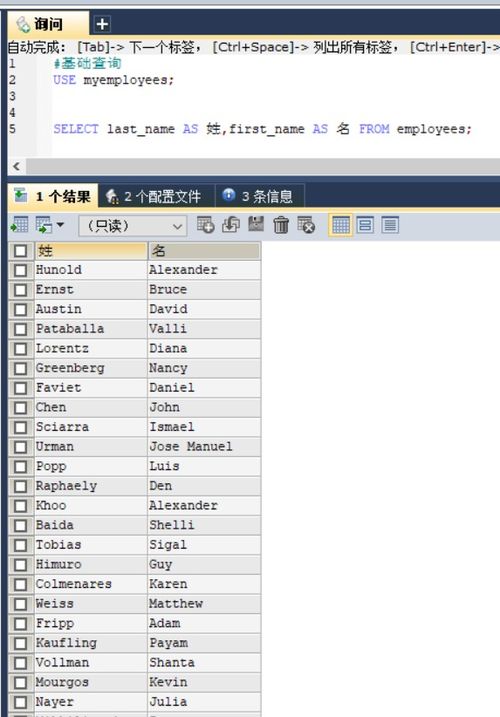Open the 3 条信息 messages tab
The height and width of the screenshot is (717, 500).
click(258, 197)
